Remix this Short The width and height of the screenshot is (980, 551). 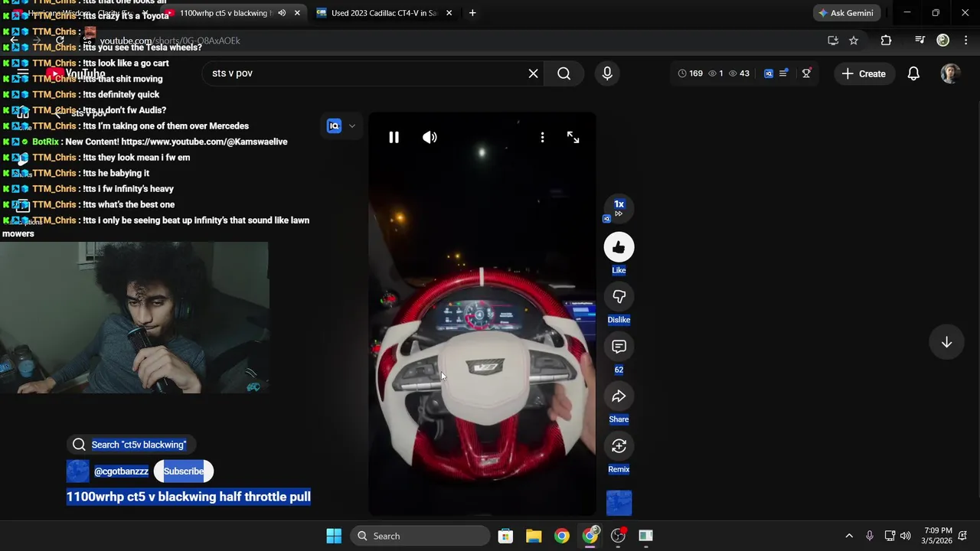(619, 446)
